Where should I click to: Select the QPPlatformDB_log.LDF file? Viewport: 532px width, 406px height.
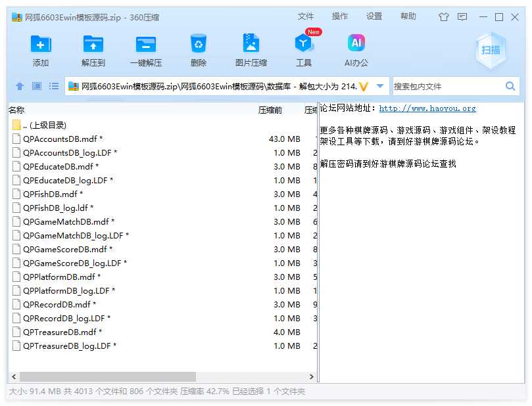click(x=162, y=290)
